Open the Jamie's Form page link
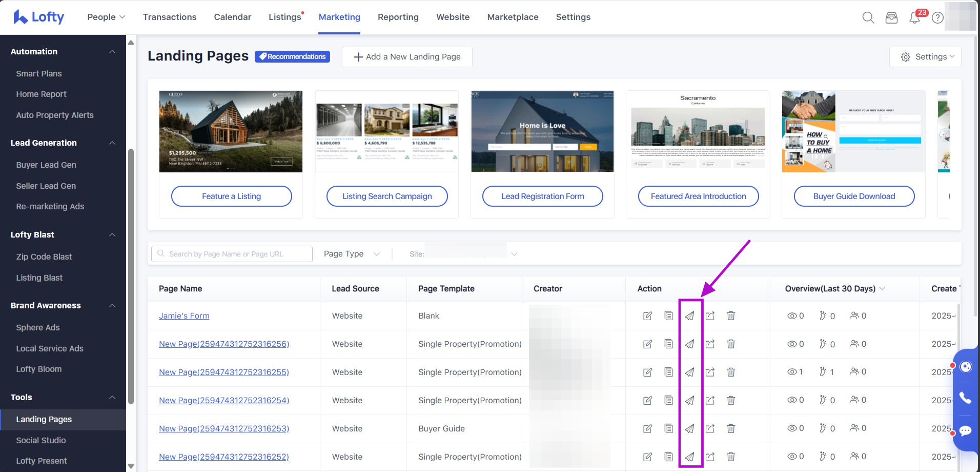Viewport: 980px width, 472px height. [x=184, y=316]
